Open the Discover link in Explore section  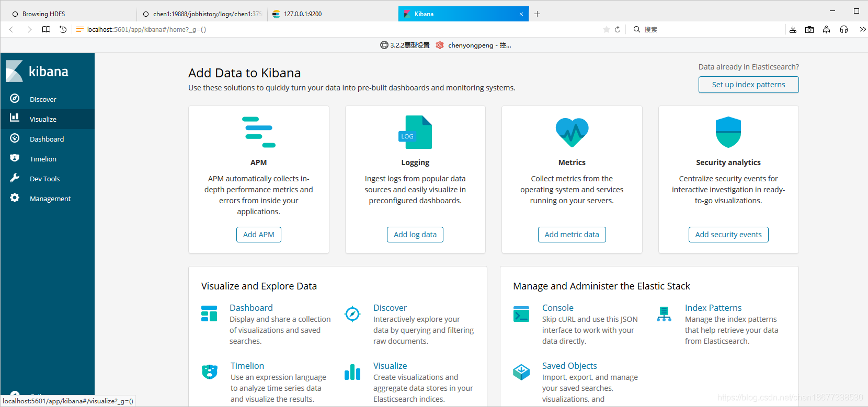click(x=390, y=308)
